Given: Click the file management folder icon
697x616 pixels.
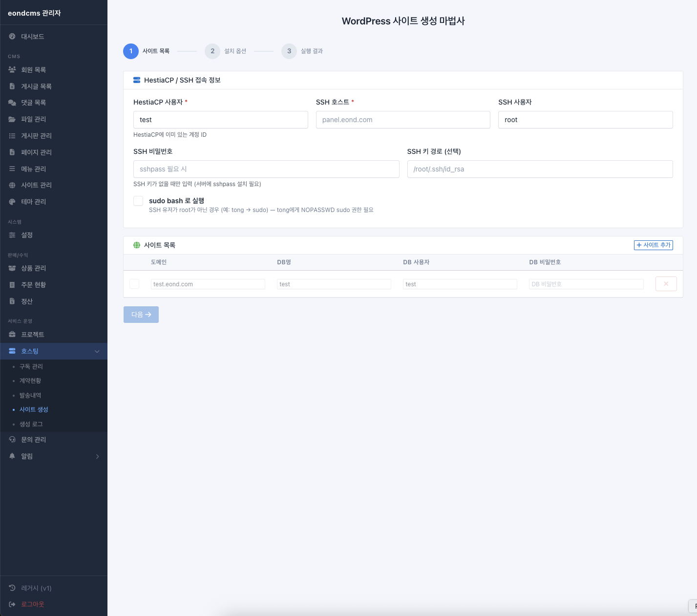Looking at the screenshot, I should pyautogui.click(x=12, y=119).
